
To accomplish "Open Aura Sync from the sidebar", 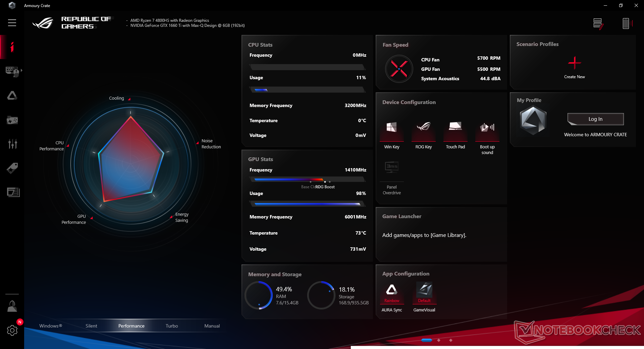I will pos(12,96).
